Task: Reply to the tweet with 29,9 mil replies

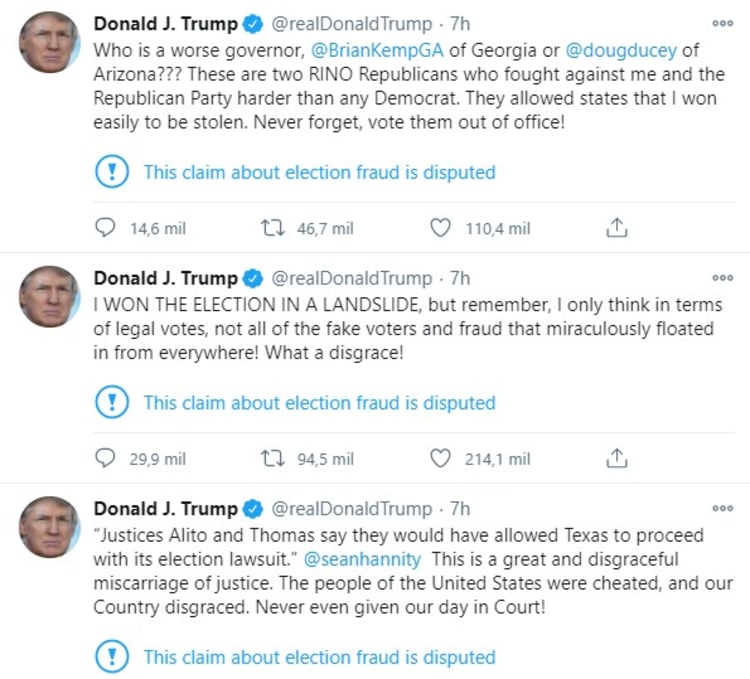Action: (x=106, y=458)
